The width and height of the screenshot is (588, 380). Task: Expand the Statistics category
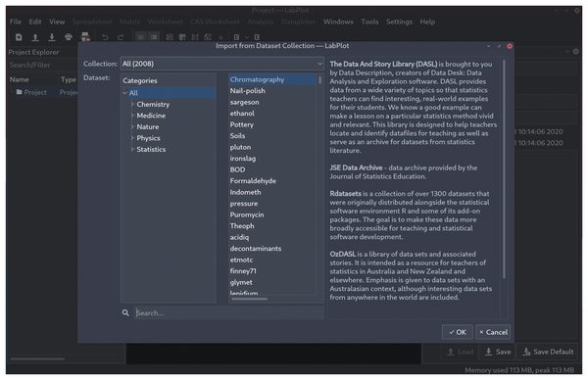(132, 149)
